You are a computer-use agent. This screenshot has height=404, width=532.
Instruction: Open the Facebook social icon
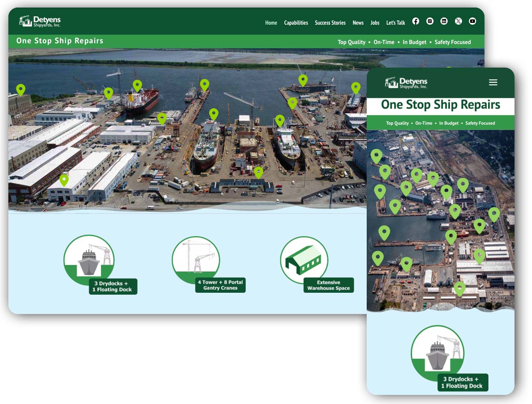tap(416, 21)
